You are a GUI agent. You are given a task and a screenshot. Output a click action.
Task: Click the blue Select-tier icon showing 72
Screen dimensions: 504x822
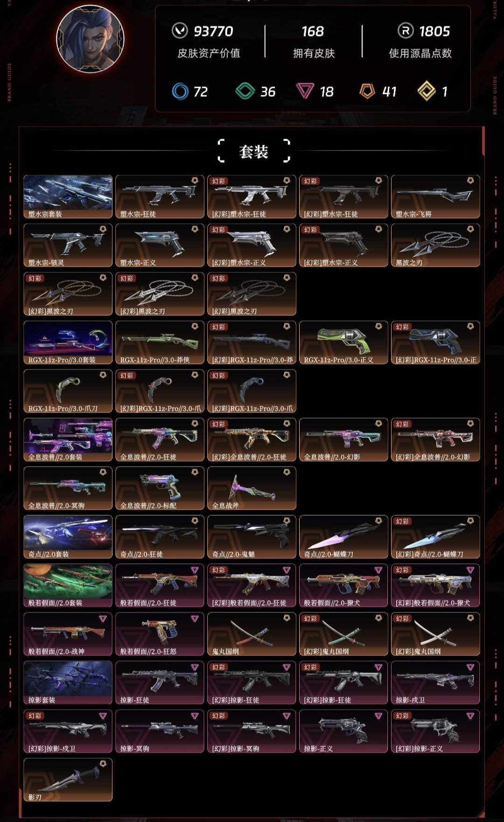click(x=180, y=91)
